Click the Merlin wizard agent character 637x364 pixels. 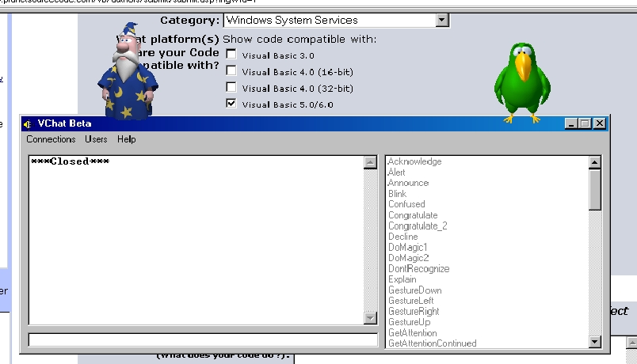point(127,75)
